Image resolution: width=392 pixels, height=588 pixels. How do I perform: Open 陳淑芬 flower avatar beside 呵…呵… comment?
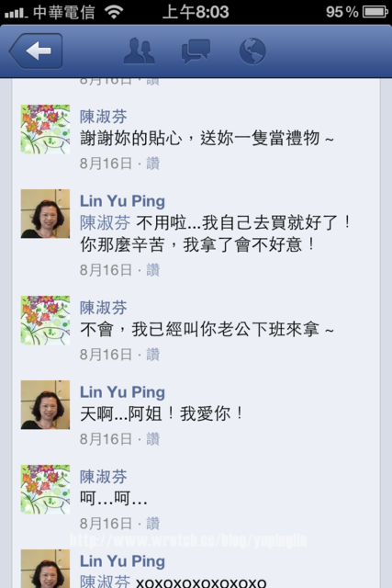(x=45, y=490)
